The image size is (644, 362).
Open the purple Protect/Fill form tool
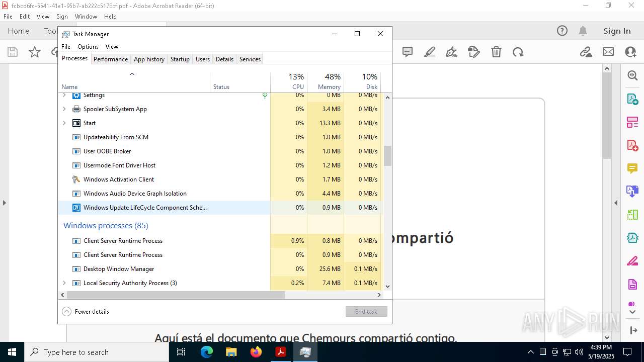(632, 284)
